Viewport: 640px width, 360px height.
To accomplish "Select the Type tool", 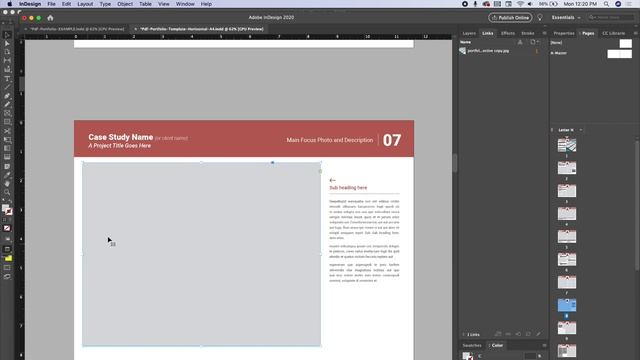I will (x=7, y=78).
